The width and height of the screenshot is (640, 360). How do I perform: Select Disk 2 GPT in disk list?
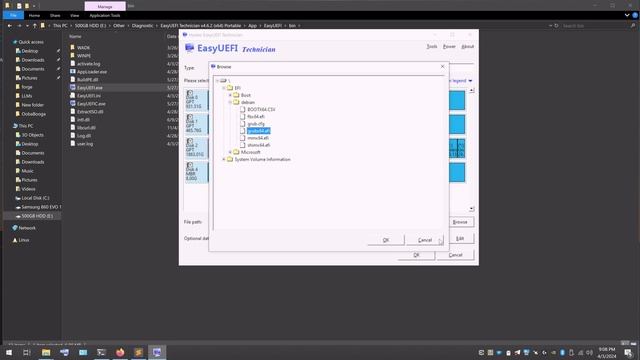pos(196,148)
